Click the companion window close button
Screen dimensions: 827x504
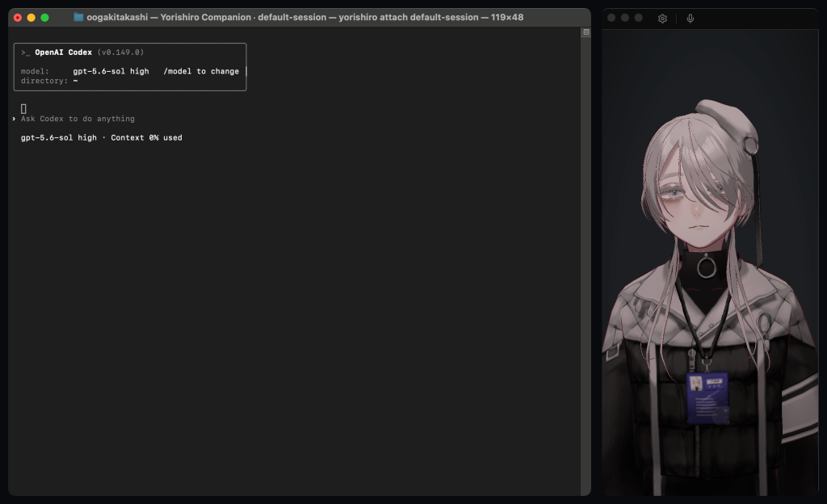point(611,18)
